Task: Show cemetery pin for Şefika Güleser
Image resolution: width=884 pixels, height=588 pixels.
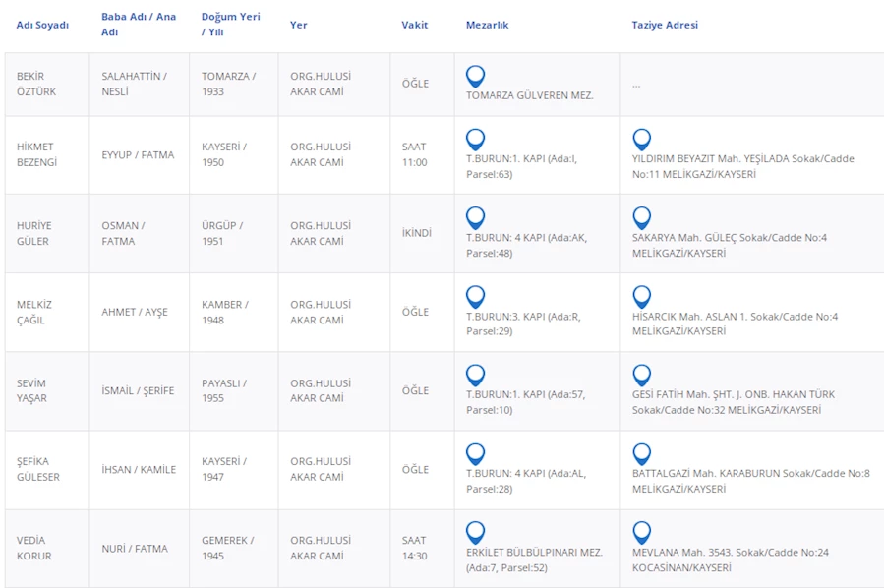Action: (475, 453)
